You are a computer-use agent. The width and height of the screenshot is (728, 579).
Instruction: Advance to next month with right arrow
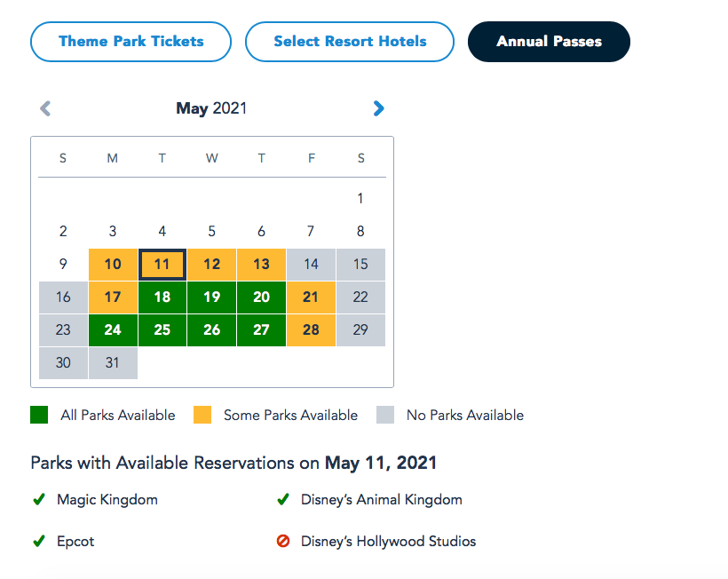379,108
